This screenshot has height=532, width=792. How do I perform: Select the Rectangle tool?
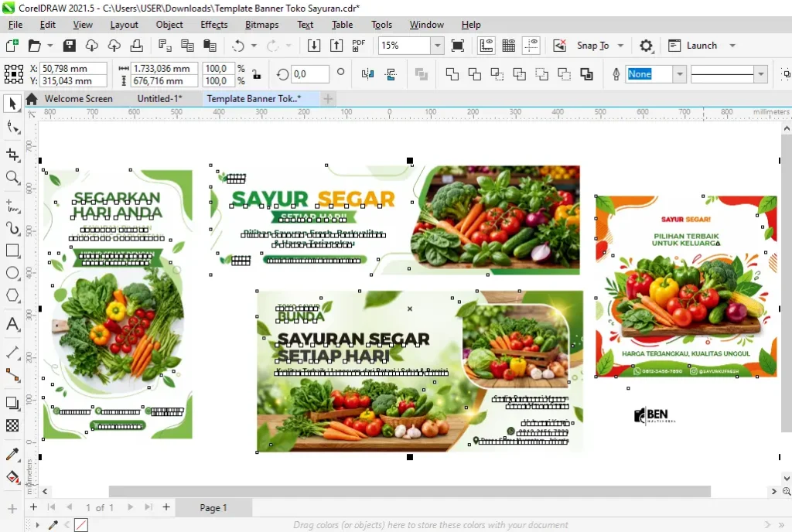coord(12,251)
